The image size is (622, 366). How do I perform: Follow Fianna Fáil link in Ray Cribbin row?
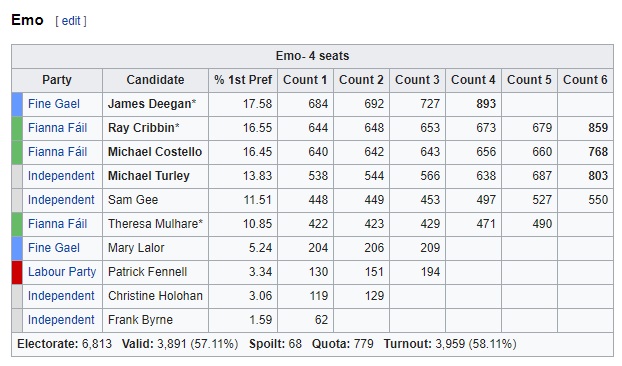[x=58, y=128]
